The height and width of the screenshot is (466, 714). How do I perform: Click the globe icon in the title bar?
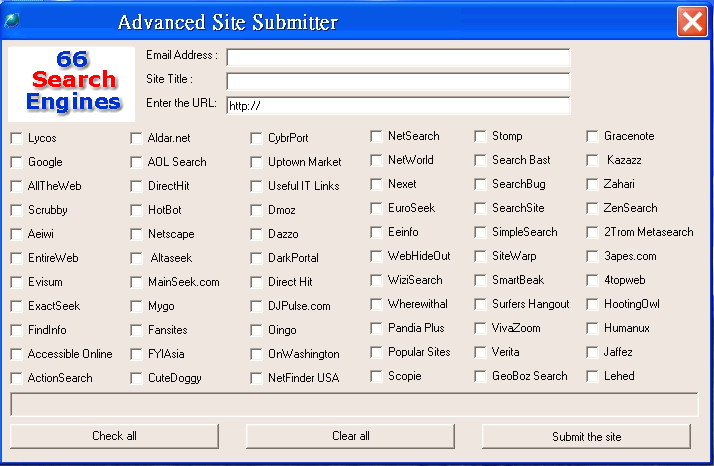pos(13,22)
